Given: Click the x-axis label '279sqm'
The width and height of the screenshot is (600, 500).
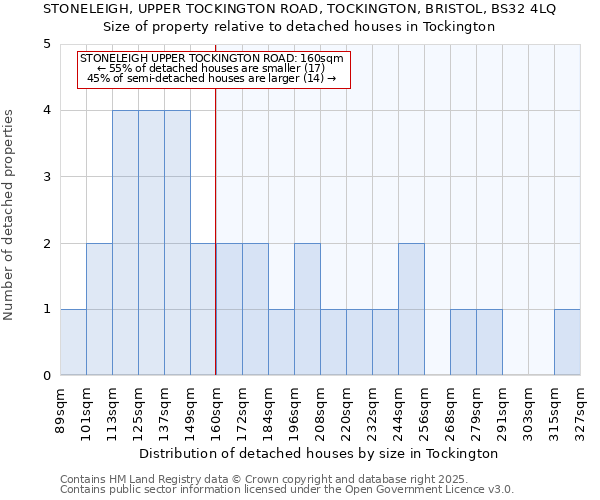Looking at the screenshot, I should point(476,414).
